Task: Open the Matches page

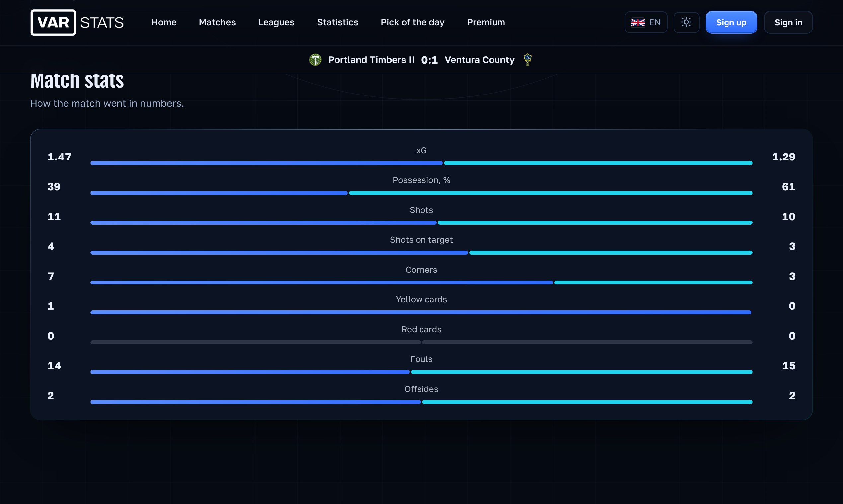Action: coord(217,23)
